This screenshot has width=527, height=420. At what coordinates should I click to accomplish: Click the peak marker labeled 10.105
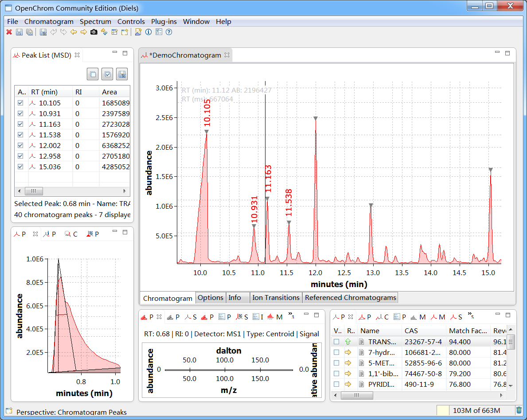pos(207,132)
